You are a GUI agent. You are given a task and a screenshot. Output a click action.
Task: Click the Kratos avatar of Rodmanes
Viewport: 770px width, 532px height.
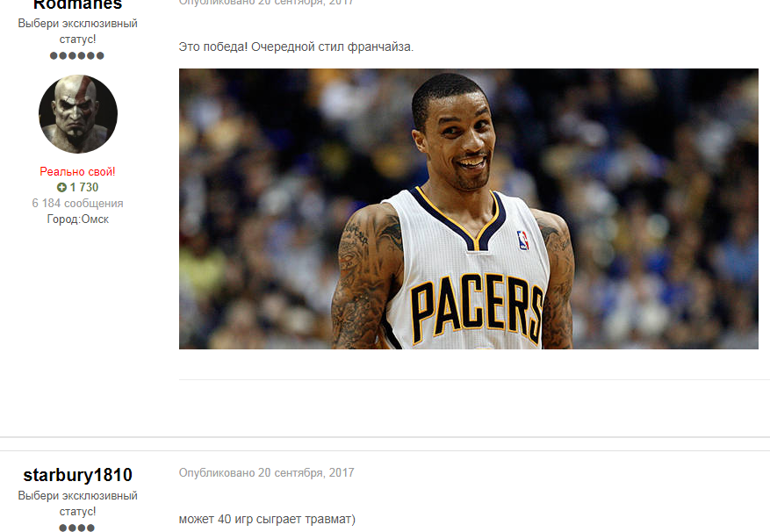point(77,114)
